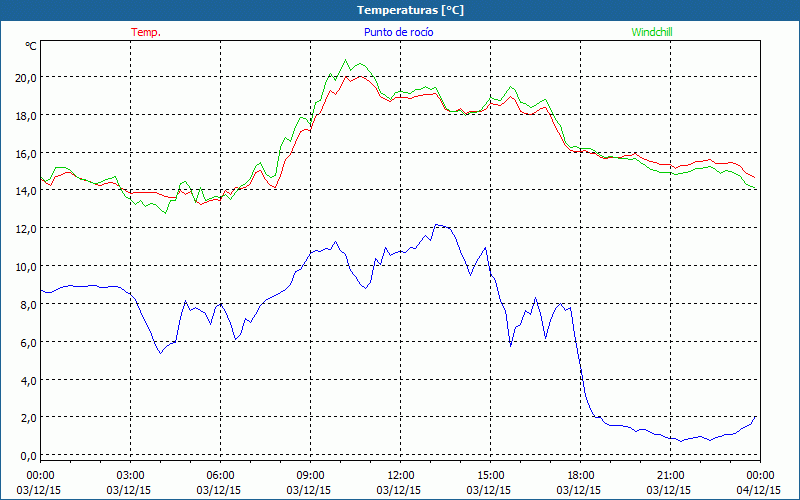This screenshot has height=500, width=800.
Task: Click the Temperaturas [°C] chart title
Action: [410, 10]
